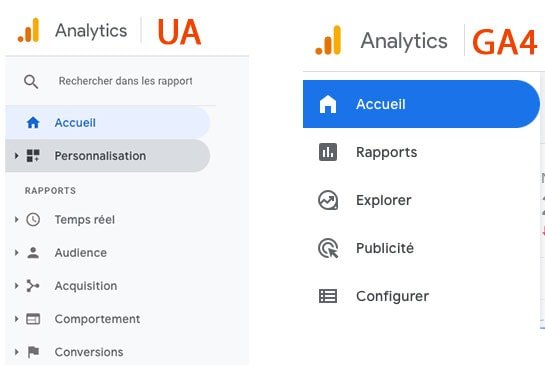Viewport: 545px width, 365px height.
Task: Click the Acquisition branching icon
Action: [33, 286]
